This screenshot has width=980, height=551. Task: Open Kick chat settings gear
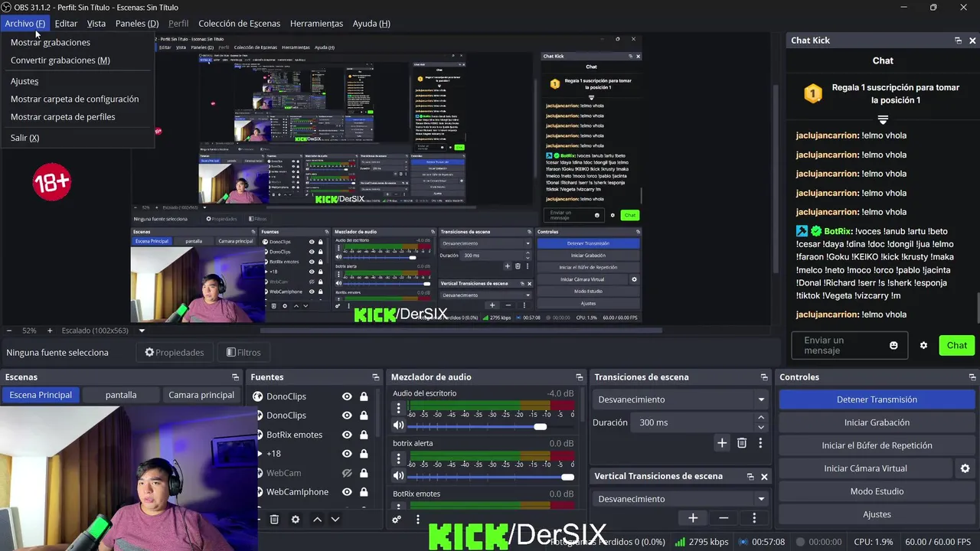tap(923, 345)
